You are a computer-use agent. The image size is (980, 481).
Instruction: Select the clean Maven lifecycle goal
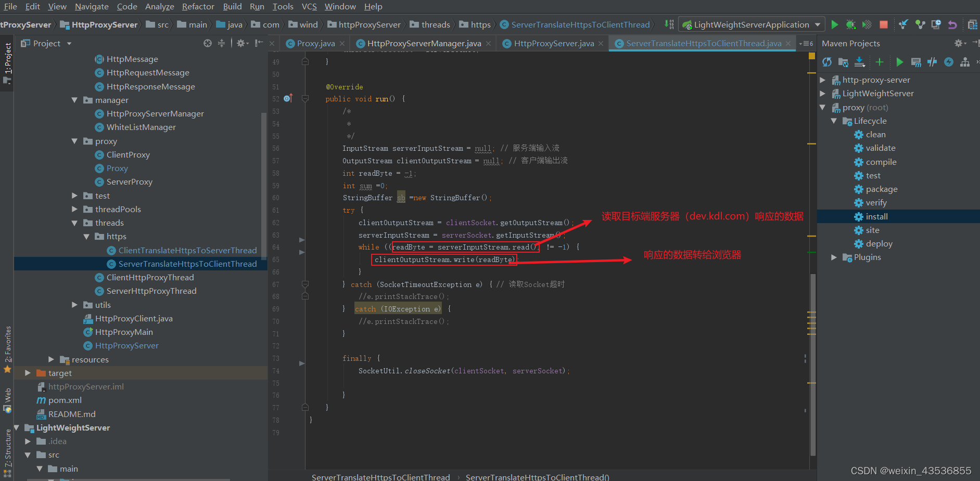875,134
